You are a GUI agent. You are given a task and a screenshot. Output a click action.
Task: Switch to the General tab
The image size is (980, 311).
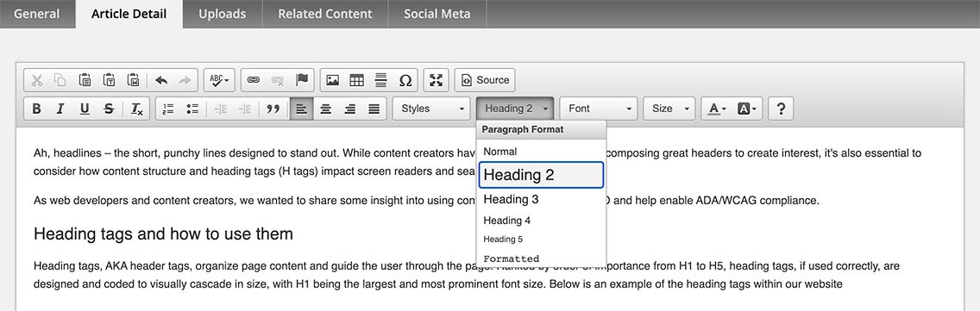(x=37, y=14)
